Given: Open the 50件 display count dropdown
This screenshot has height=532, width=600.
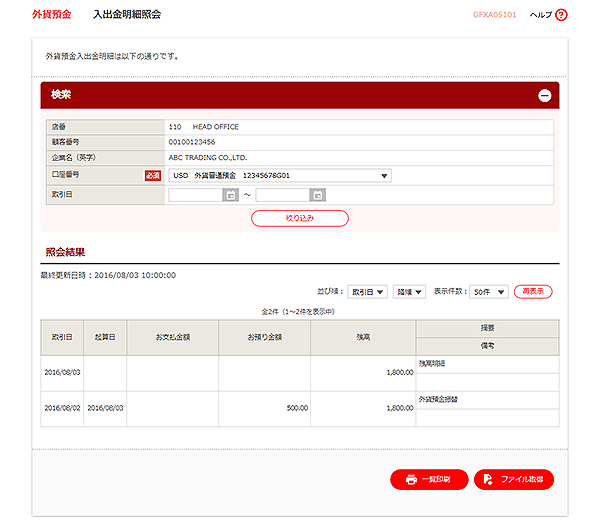Looking at the screenshot, I should [489, 292].
